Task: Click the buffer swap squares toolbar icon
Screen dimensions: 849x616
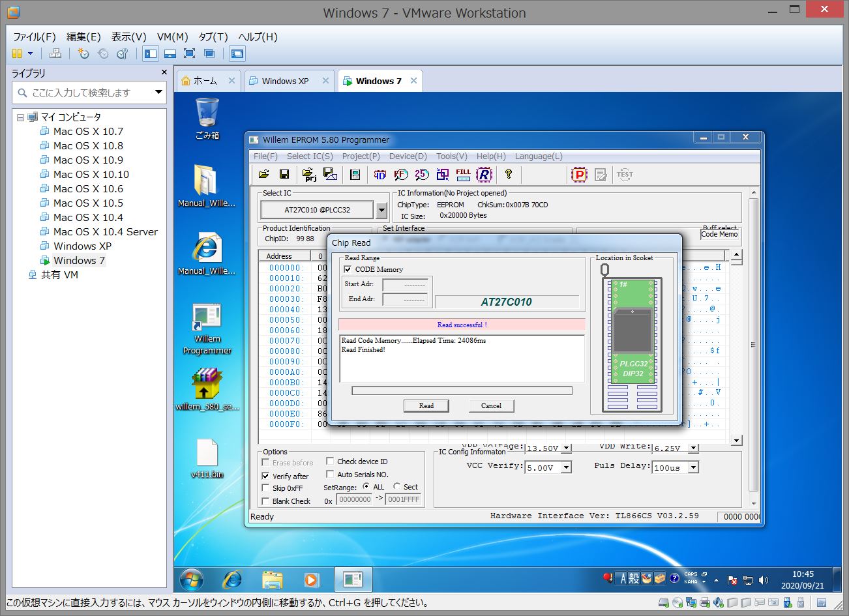Action: [443, 174]
